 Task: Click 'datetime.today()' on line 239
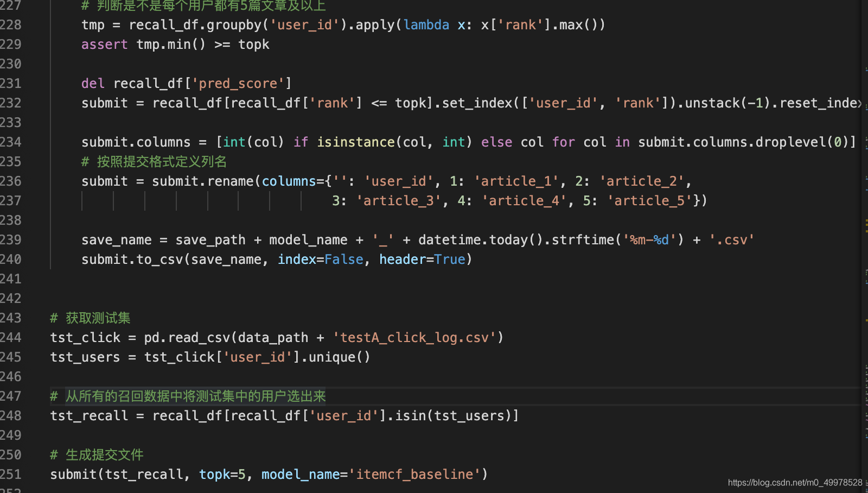(x=481, y=240)
